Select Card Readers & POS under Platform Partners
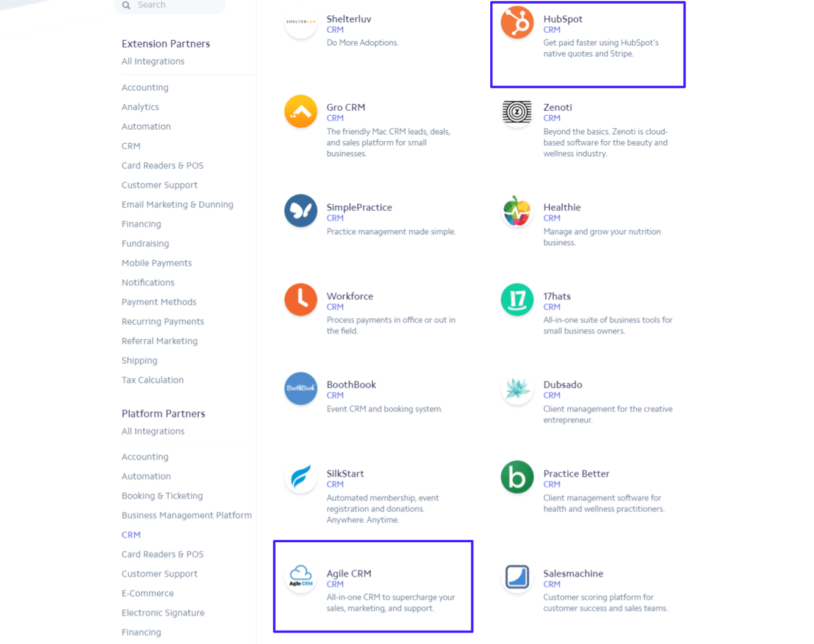814x644 pixels. click(163, 554)
